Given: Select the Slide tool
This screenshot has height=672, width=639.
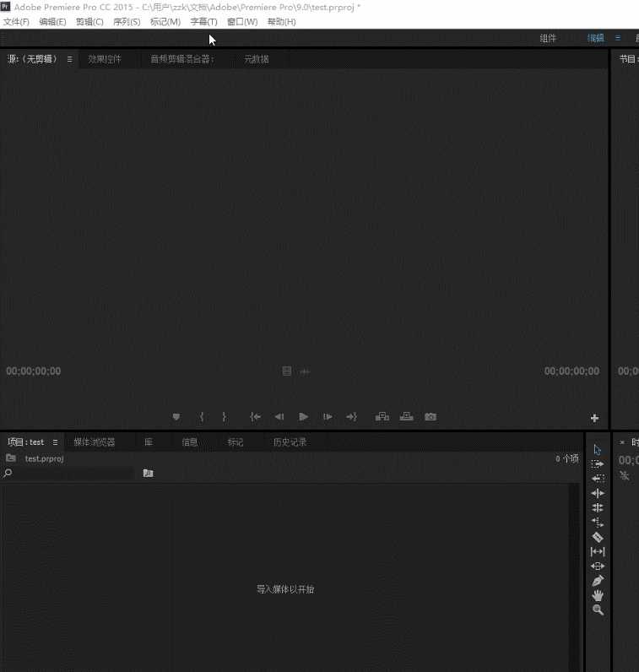Looking at the screenshot, I should pos(598,566).
